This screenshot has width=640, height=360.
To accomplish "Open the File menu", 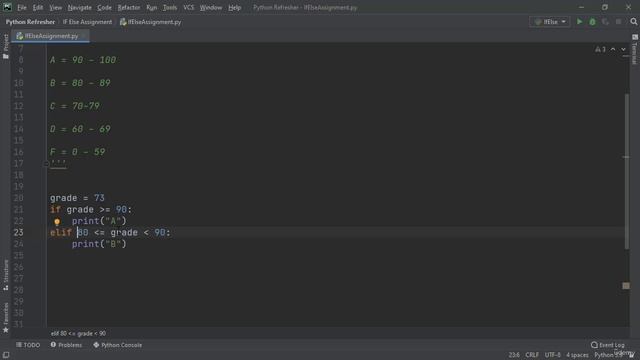I will 22,7.
